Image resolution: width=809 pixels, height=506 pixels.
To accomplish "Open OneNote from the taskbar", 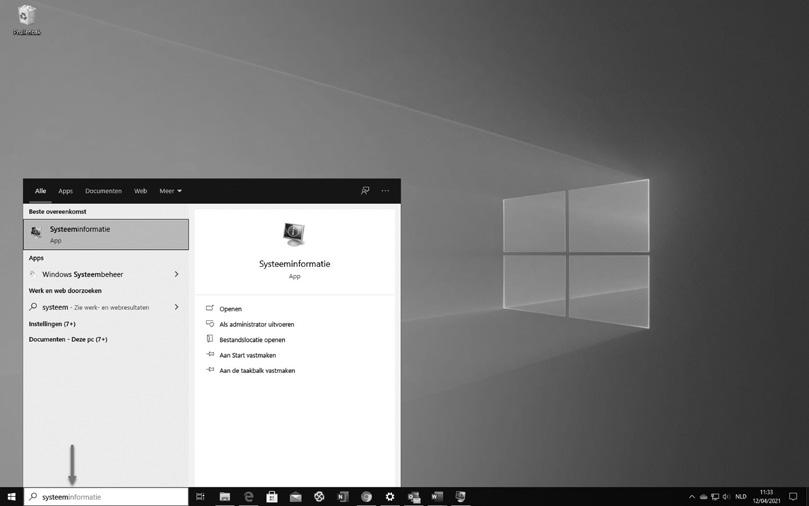I will click(x=343, y=497).
